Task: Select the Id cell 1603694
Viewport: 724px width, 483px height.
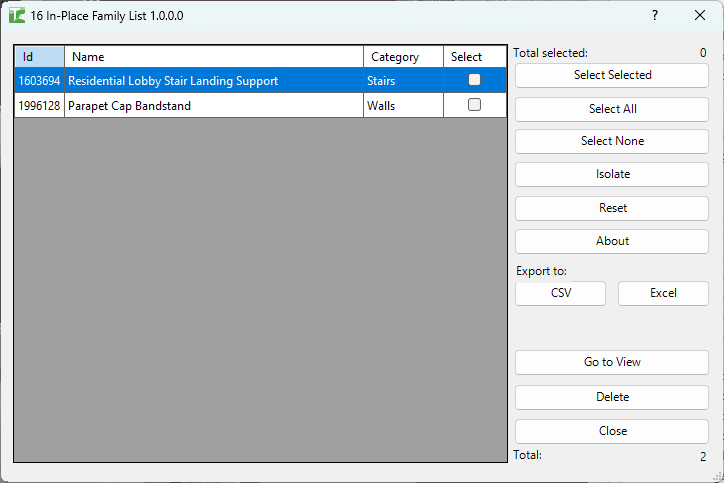Action: coord(39,80)
